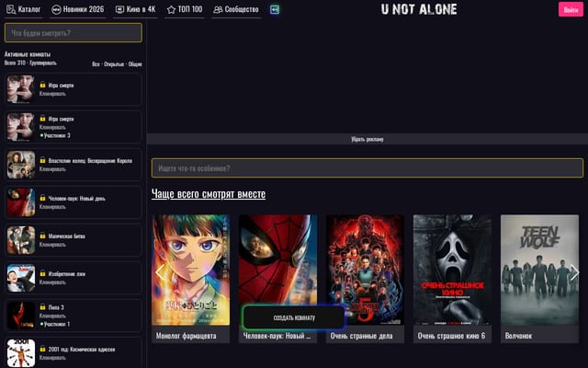Open the Каталог menu item
588x368 pixels.
(x=24, y=9)
